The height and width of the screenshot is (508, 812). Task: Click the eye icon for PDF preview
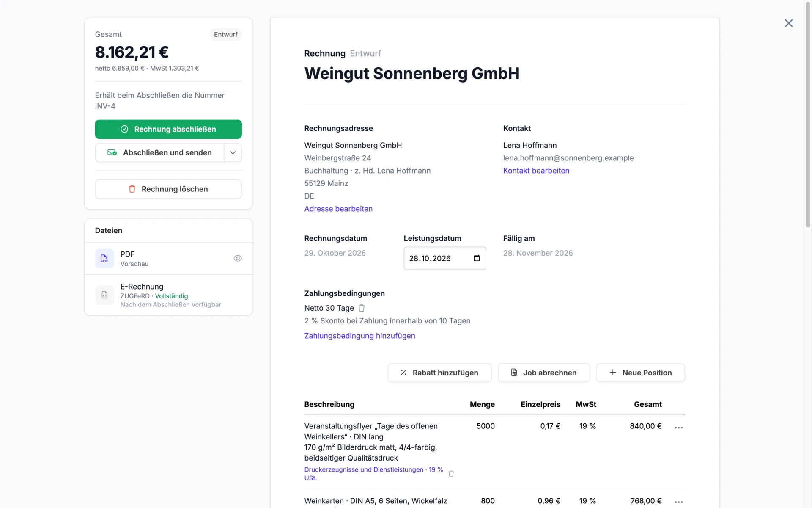(238, 258)
